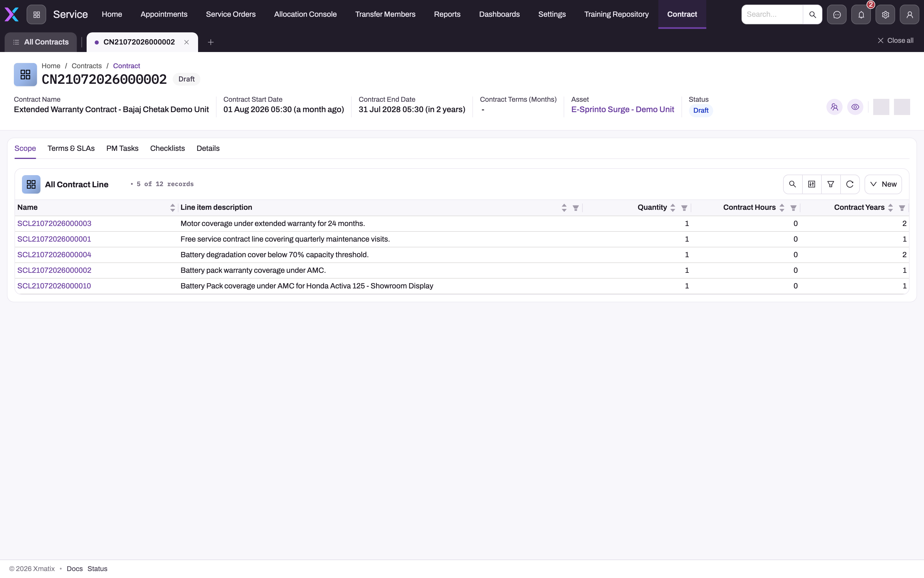Filter the Contract Hours column

point(793,208)
